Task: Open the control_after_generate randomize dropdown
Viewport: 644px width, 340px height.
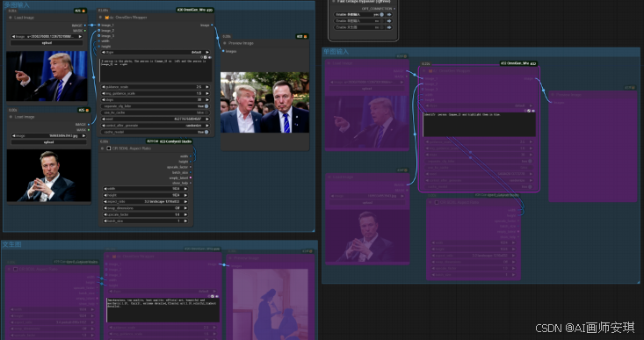Action: coord(156,126)
